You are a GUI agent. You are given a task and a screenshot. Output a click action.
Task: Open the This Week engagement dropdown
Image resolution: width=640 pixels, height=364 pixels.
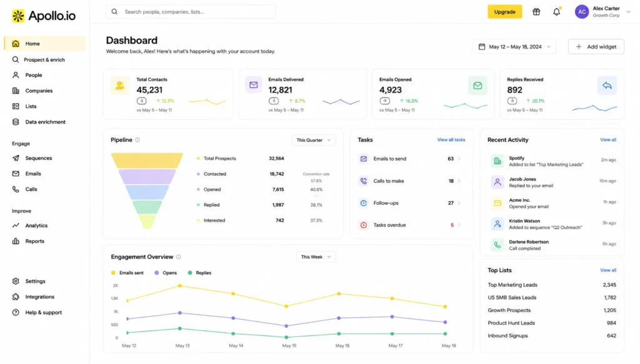pos(316,257)
